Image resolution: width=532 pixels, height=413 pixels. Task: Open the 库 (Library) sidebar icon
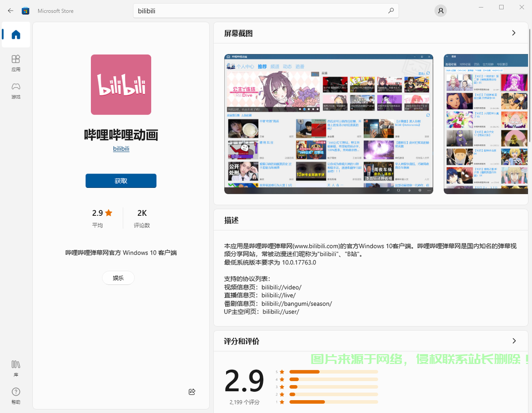click(x=15, y=368)
